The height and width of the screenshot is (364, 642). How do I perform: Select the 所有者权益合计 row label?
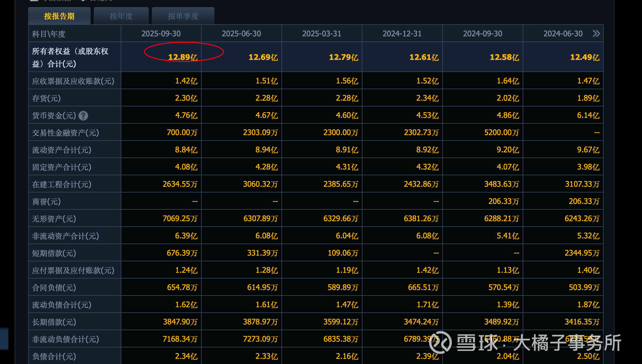click(x=70, y=57)
